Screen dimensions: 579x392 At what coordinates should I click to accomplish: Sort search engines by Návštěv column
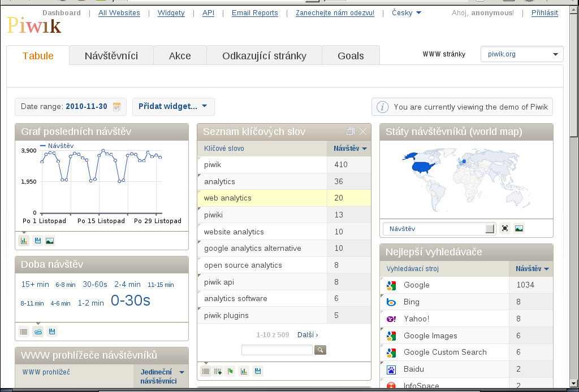(x=532, y=269)
